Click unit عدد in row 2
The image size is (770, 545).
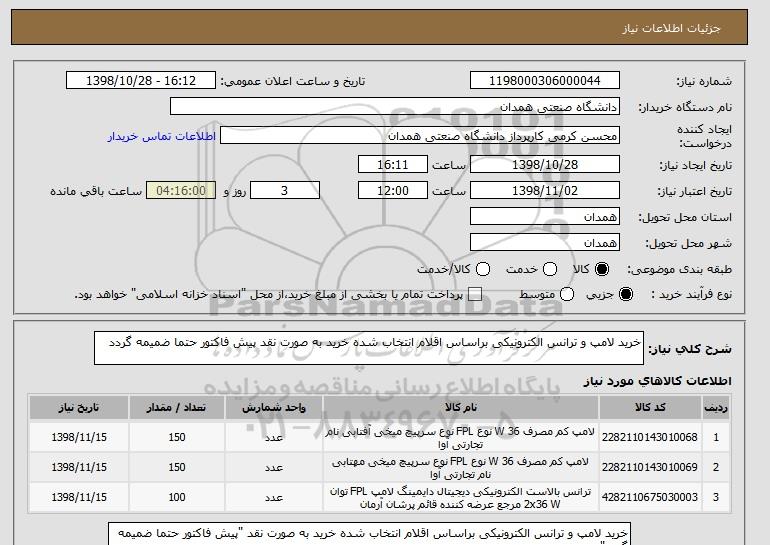274,468
